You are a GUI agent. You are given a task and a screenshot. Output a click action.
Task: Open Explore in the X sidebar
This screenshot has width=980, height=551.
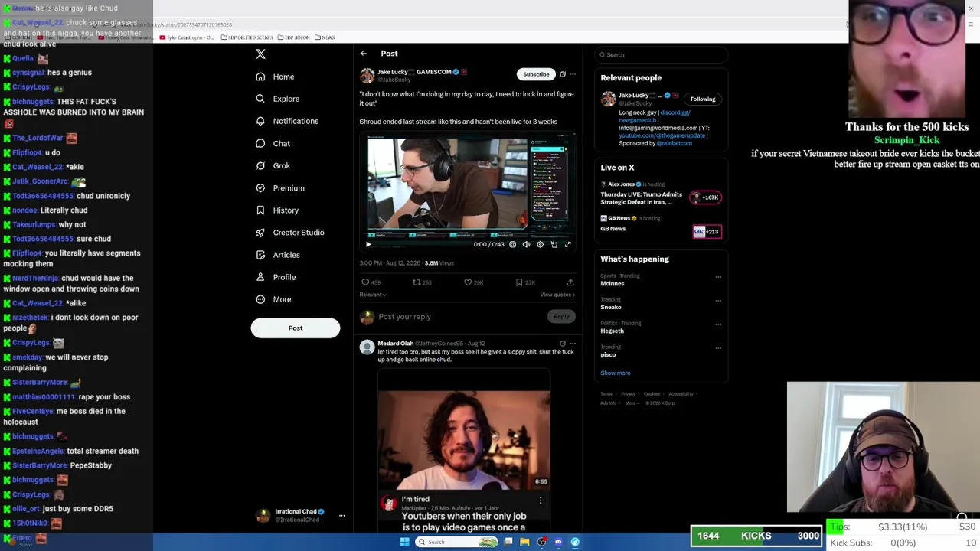[x=277, y=99]
